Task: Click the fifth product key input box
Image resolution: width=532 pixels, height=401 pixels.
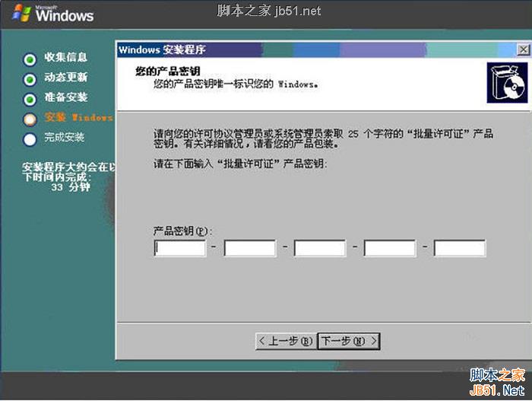Action: [460, 248]
